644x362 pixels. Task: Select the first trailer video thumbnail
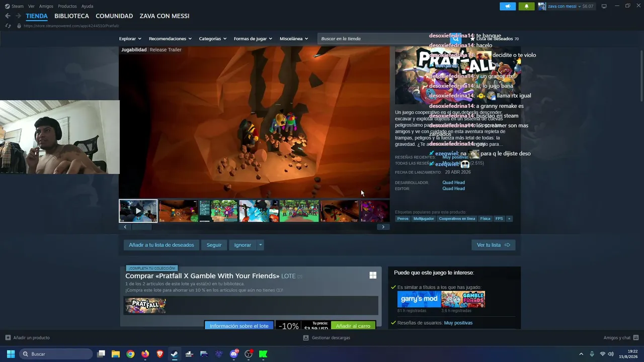pos(138,211)
